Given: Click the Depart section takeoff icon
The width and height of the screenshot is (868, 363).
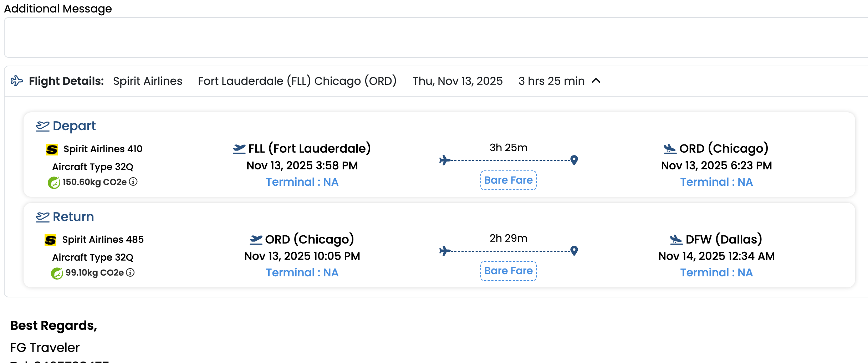Looking at the screenshot, I should pos(43,126).
